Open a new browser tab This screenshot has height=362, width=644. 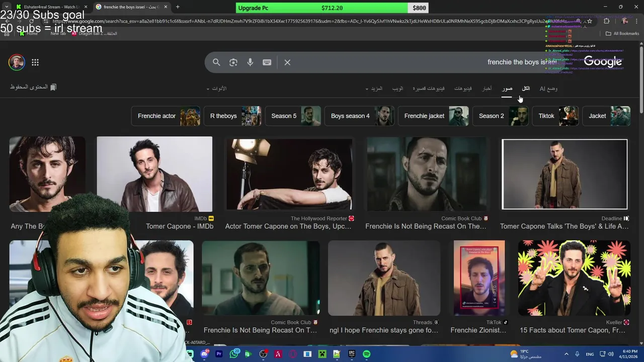178,7
